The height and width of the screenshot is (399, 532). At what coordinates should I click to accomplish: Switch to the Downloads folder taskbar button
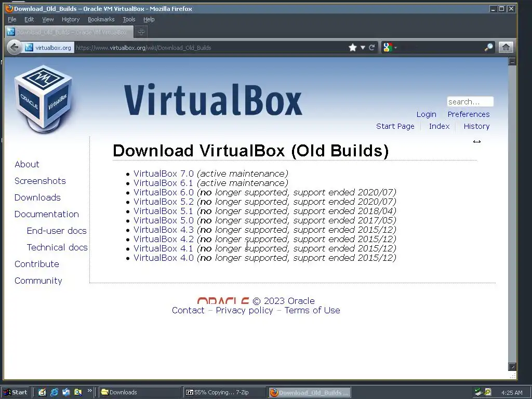140,392
